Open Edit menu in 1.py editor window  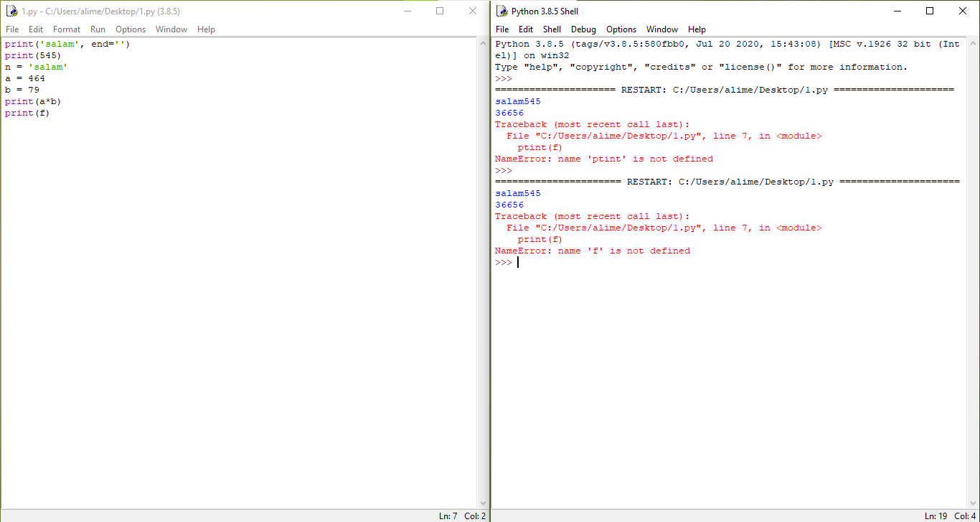(x=36, y=29)
